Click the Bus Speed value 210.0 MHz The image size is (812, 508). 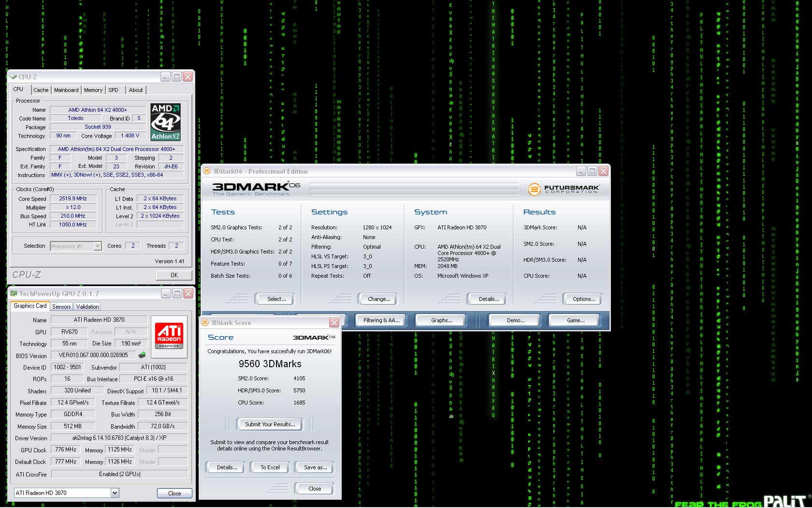click(73, 216)
